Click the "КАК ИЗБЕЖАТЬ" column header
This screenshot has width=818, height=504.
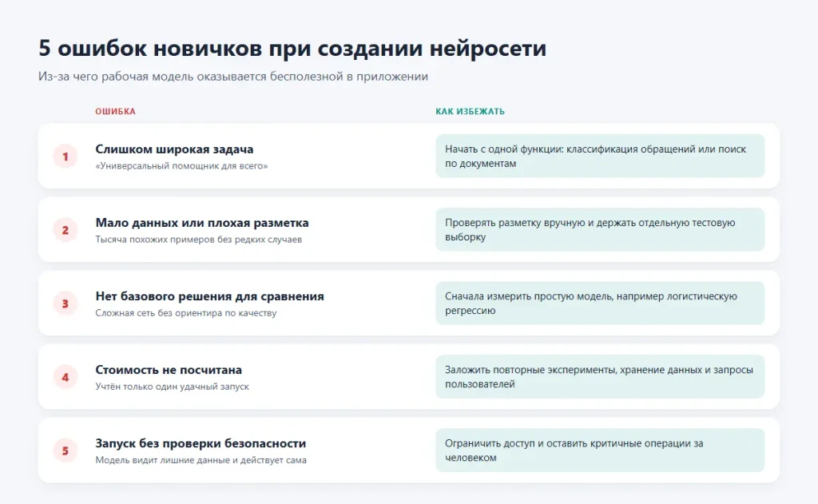click(470, 111)
